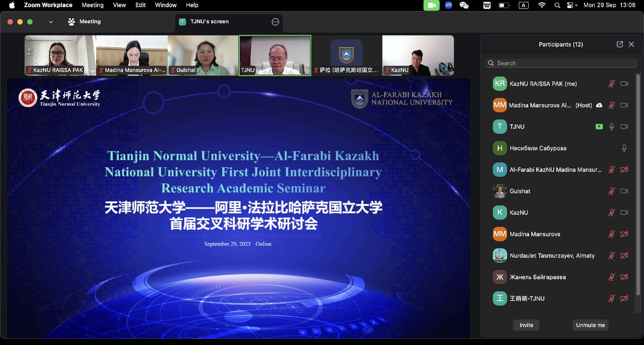This screenshot has width=644, height=345.
Task: Click the Unmute me button
Action: pyautogui.click(x=590, y=325)
